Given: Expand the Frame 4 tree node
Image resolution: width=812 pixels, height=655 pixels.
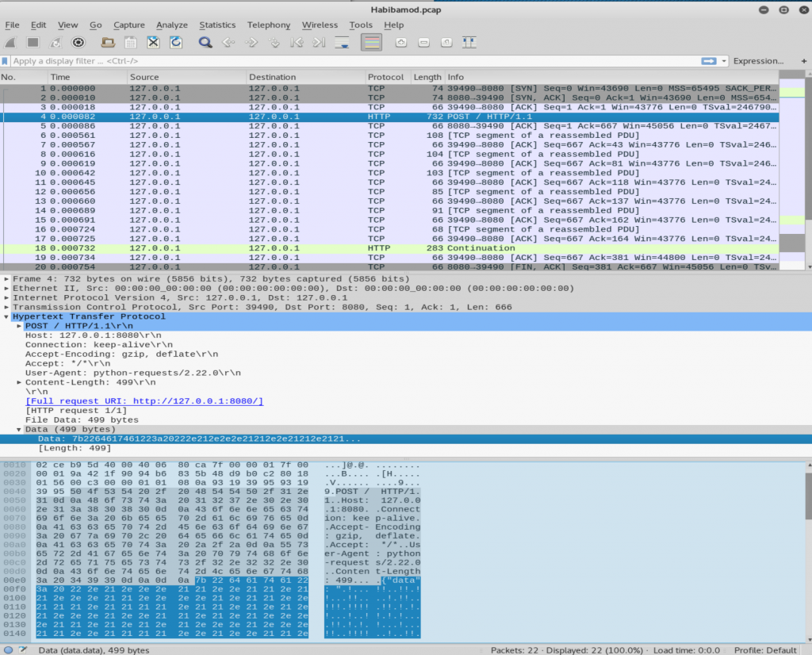Looking at the screenshot, I should pos(6,279).
